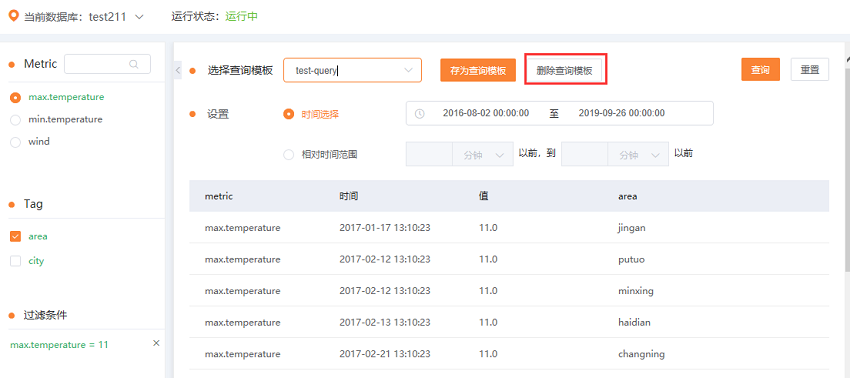Open the first 分钟 unit dropdown

482,155
